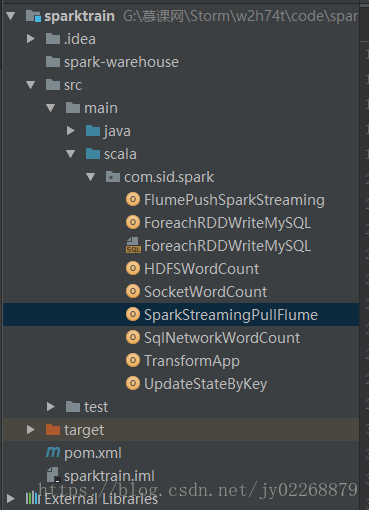This screenshot has width=369, height=510.
Task: Click the main folder icon
Action: pyautogui.click(x=73, y=108)
